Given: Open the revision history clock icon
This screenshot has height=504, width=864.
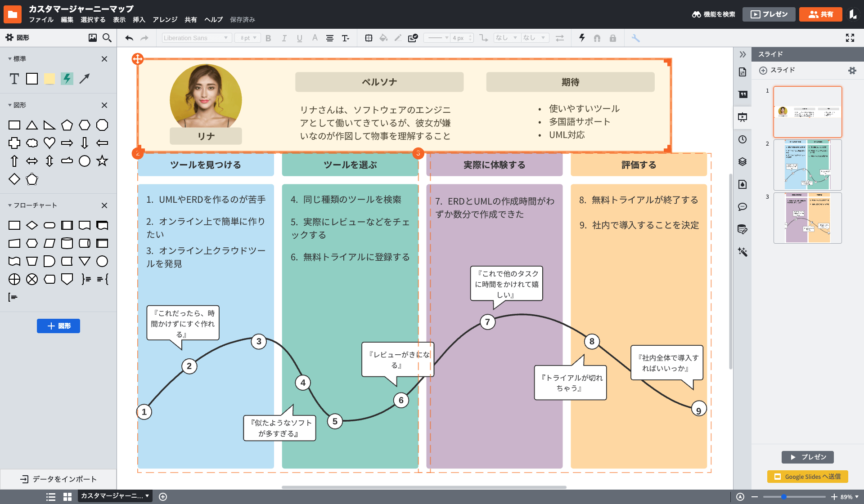Looking at the screenshot, I should point(742,139).
